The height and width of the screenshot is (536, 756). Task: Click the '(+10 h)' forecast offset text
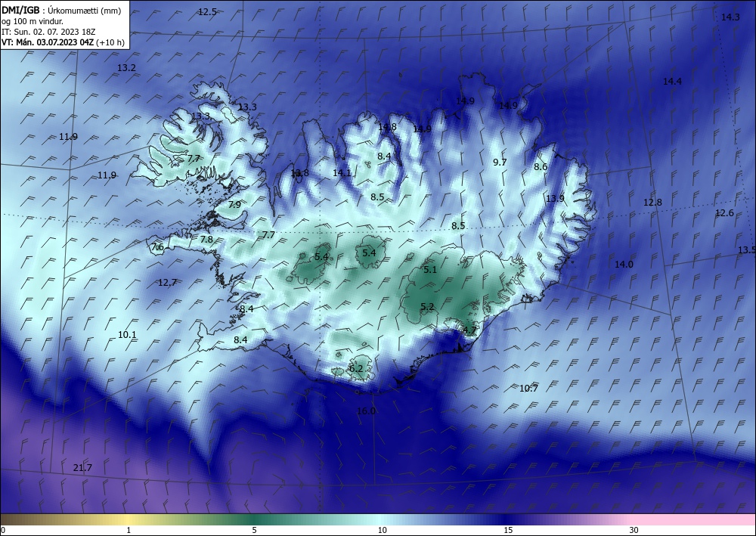click(110, 42)
